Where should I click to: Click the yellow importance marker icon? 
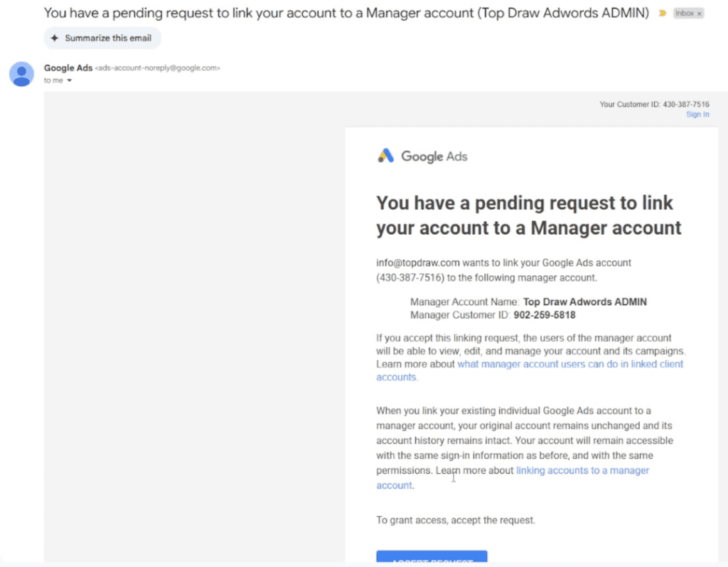pyautogui.click(x=663, y=13)
